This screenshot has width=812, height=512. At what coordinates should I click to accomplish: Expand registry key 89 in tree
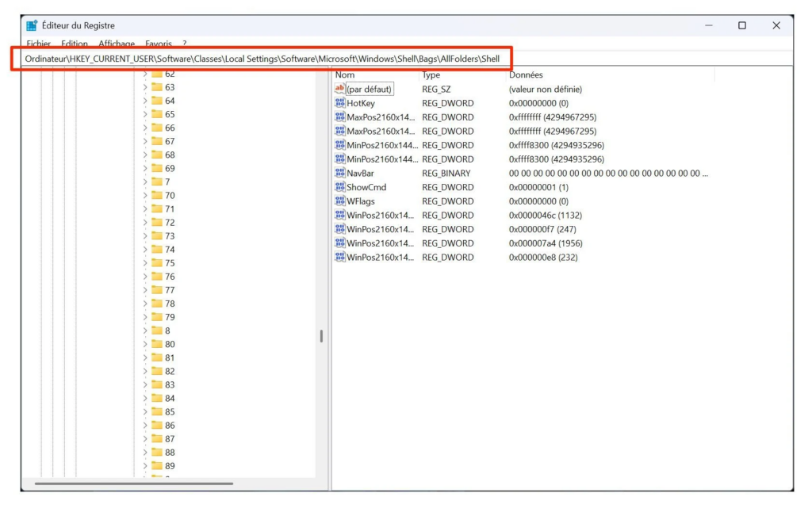[145, 466]
